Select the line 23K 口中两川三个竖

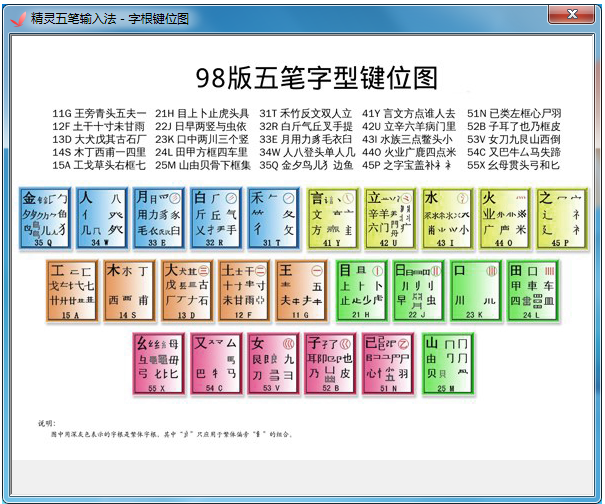[202, 139]
